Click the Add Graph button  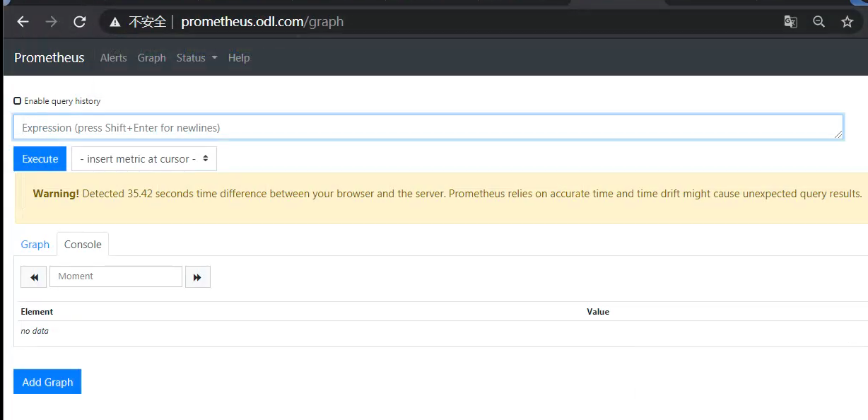click(x=47, y=382)
